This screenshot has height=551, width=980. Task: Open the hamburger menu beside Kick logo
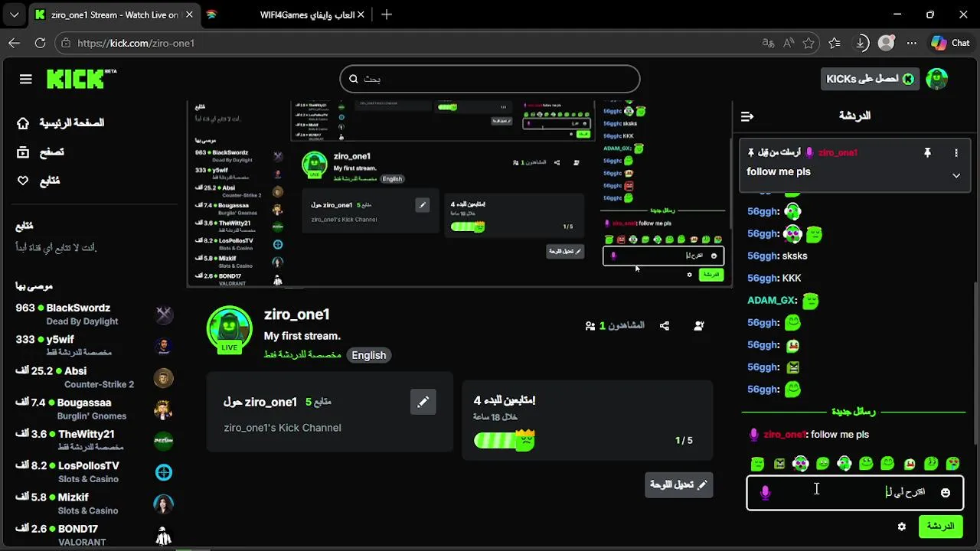pos(26,79)
